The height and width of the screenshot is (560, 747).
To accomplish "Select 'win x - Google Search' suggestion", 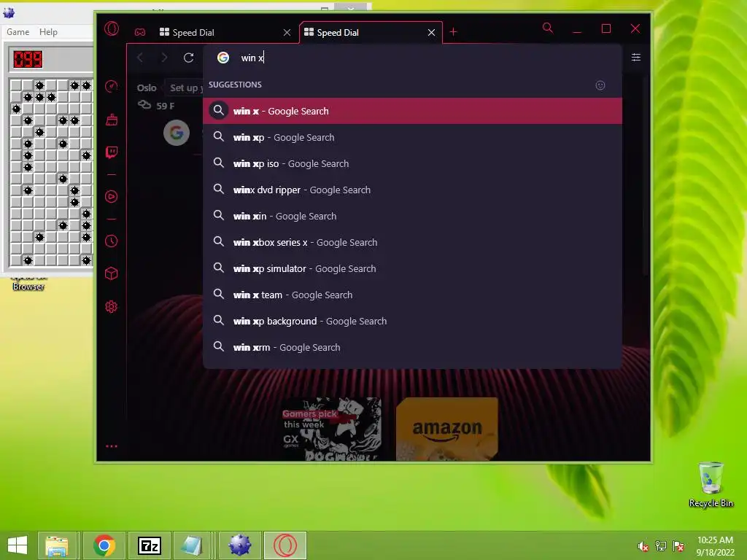I will click(413, 111).
